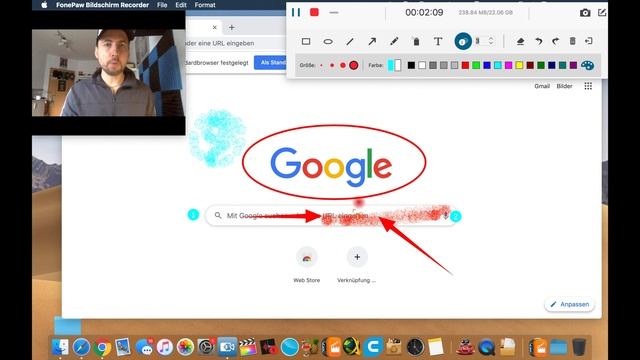Pick the purple color swatch
The width and height of the screenshot is (640, 360).
click(x=573, y=65)
